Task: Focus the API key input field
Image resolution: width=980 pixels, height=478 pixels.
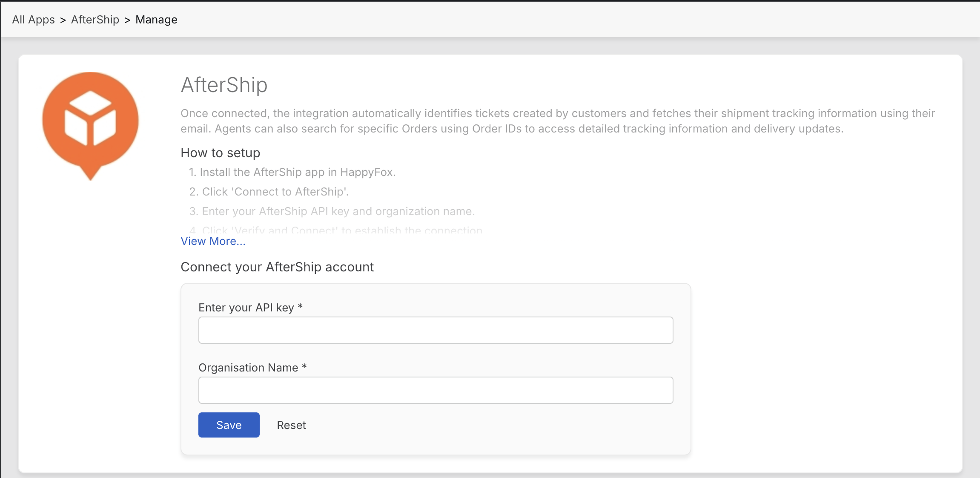Action: [x=435, y=330]
